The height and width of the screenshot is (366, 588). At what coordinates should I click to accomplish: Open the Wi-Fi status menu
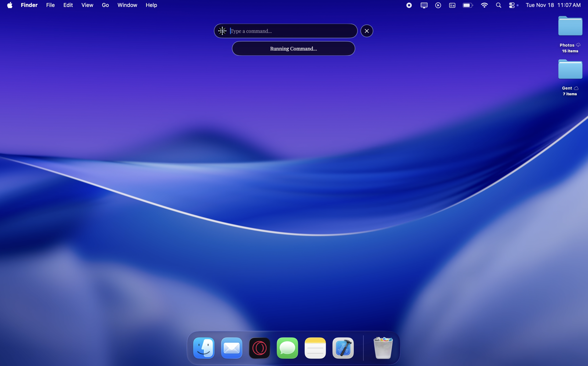484,5
